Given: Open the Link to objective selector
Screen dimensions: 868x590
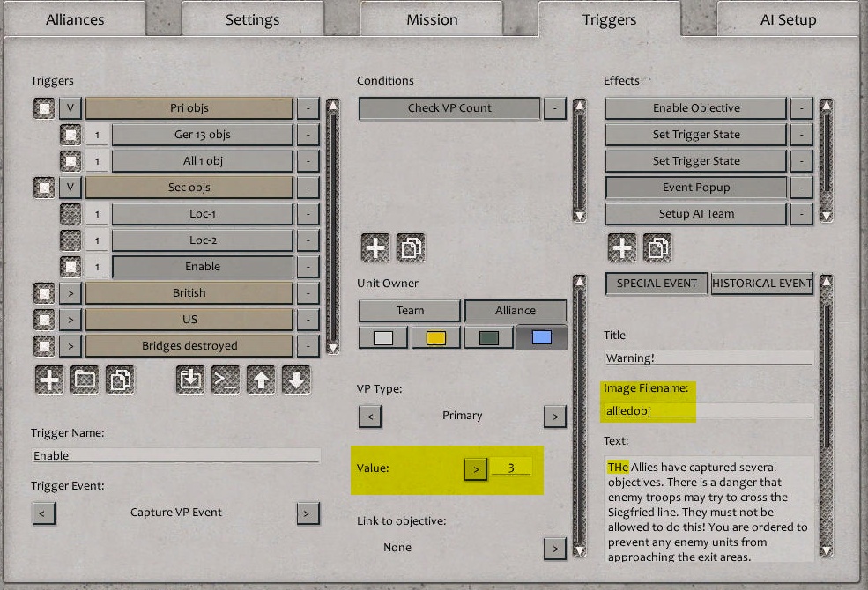Looking at the screenshot, I should (554, 549).
